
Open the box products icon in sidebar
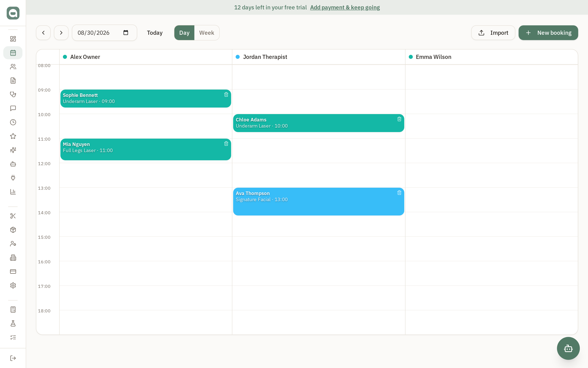[13, 230]
